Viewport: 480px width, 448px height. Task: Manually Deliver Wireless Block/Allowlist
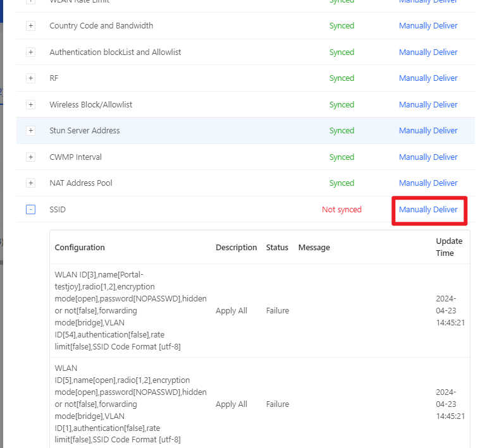(x=428, y=105)
